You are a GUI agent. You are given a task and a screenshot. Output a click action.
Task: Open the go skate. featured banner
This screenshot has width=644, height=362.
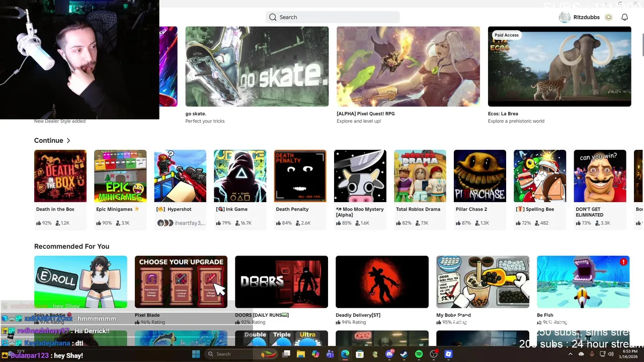point(257,66)
